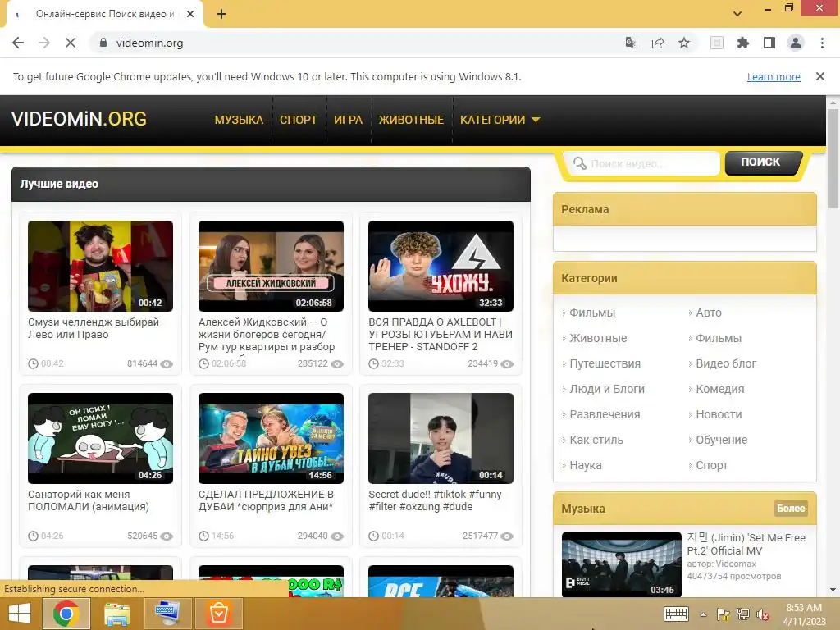Open the Chrome profile avatar
840x630 pixels.
796,43
